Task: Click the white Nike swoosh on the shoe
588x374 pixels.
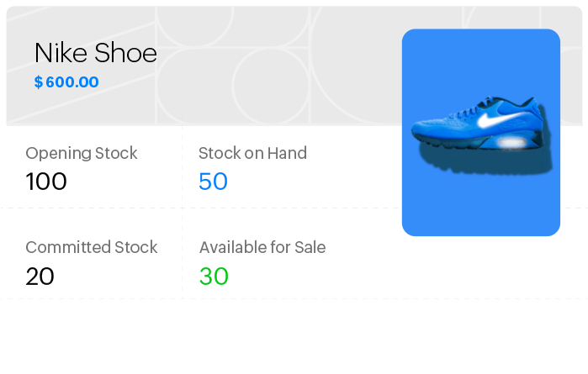Action: [x=494, y=120]
